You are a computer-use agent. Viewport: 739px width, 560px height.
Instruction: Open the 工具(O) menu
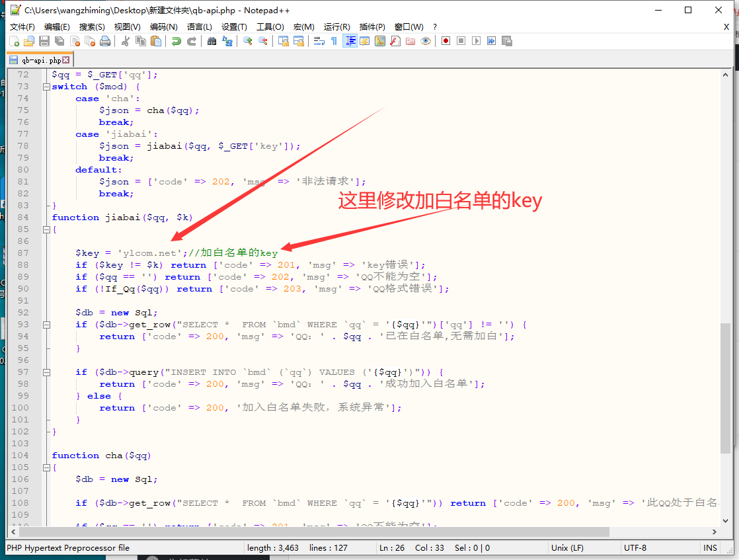pyautogui.click(x=270, y=27)
